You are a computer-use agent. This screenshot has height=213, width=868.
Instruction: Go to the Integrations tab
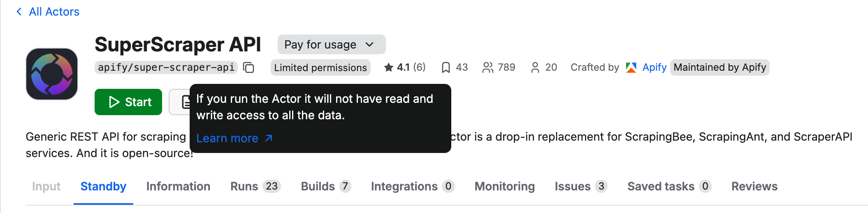pyautogui.click(x=412, y=186)
